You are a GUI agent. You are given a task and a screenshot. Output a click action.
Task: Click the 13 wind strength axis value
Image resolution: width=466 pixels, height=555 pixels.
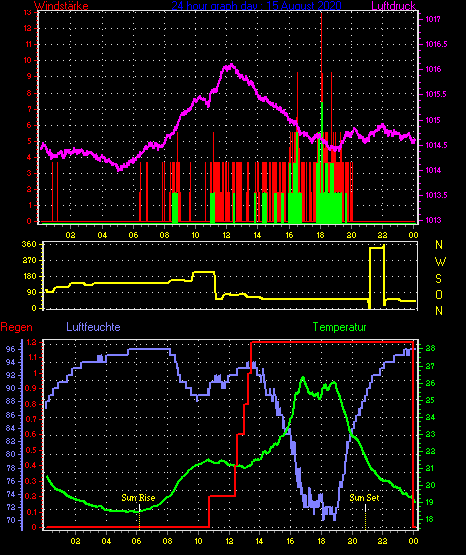tap(28, 13)
